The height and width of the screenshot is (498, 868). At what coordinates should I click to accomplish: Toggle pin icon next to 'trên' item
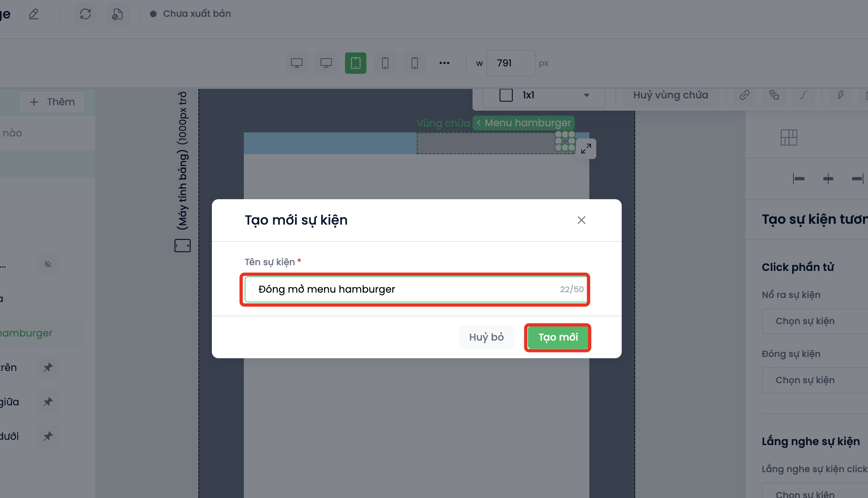pos(48,367)
